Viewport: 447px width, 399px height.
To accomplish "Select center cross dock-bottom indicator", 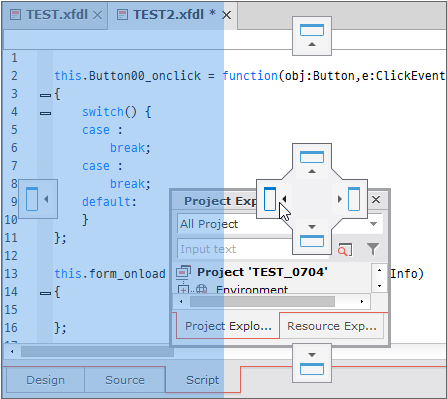I will pos(312,236).
